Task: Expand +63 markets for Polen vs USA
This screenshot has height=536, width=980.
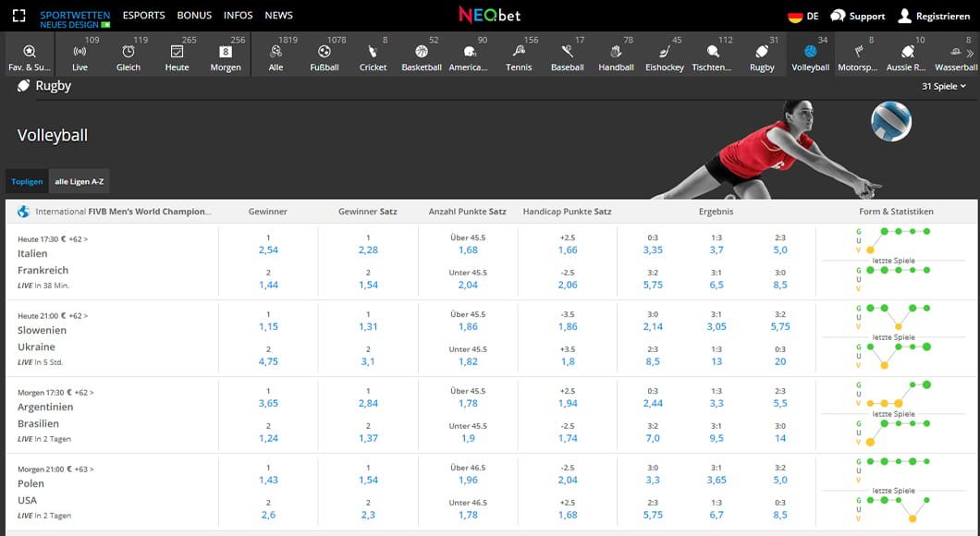Action: tap(84, 469)
